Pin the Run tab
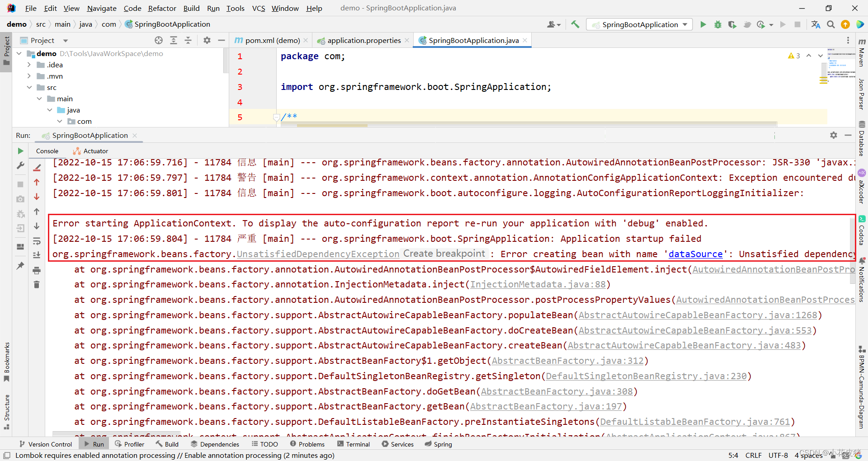The height and width of the screenshot is (461, 868). point(20,266)
